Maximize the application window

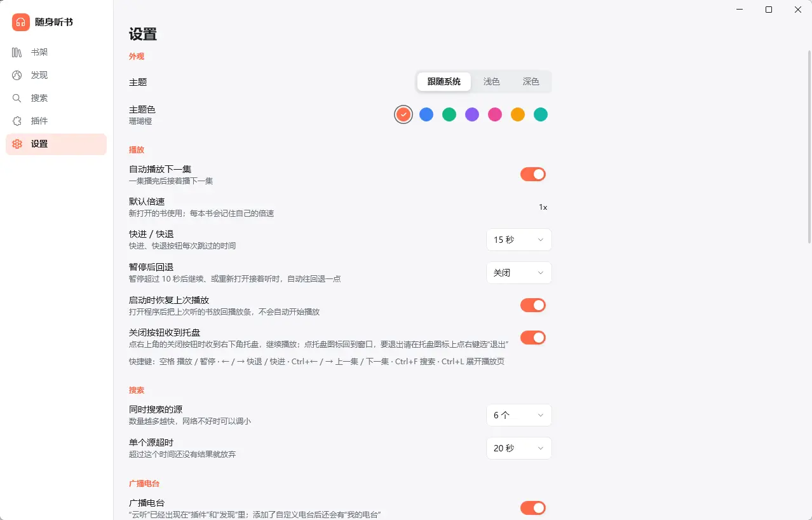tap(769, 10)
